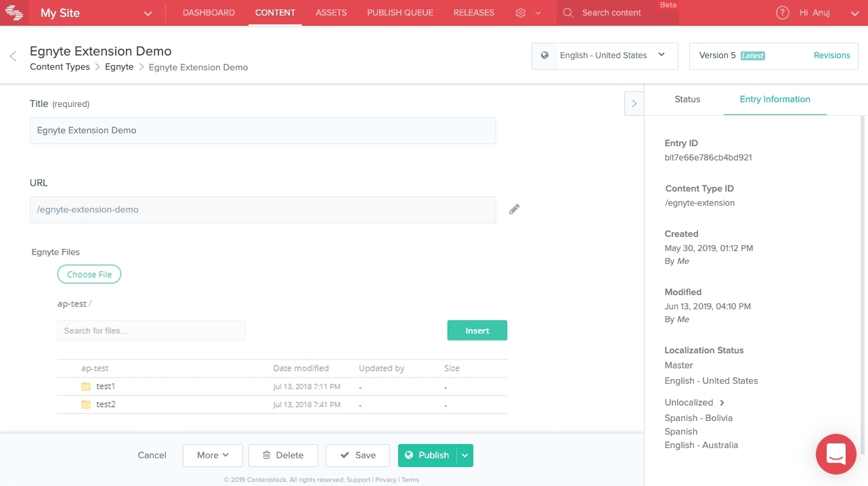The height and width of the screenshot is (486, 868).
Task: Open the Publish options arrow dropdown
Action: 465,456
